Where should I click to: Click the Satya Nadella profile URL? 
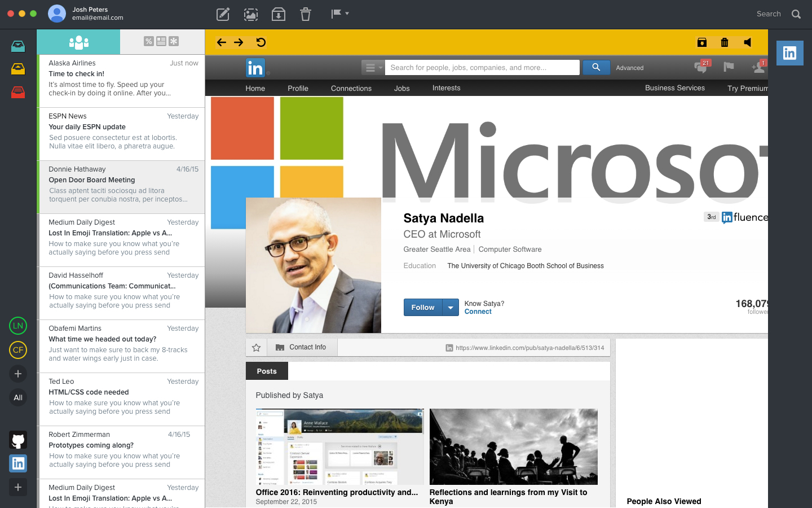coord(529,348)
